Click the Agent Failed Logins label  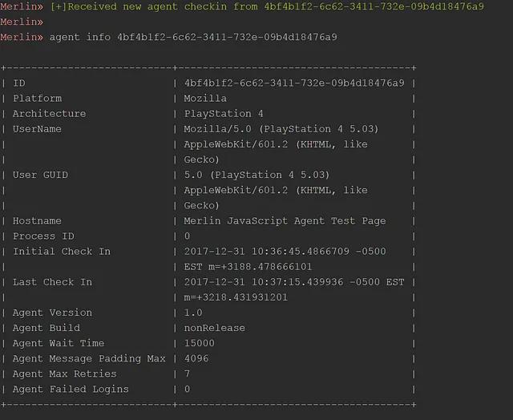pos(71,389)
